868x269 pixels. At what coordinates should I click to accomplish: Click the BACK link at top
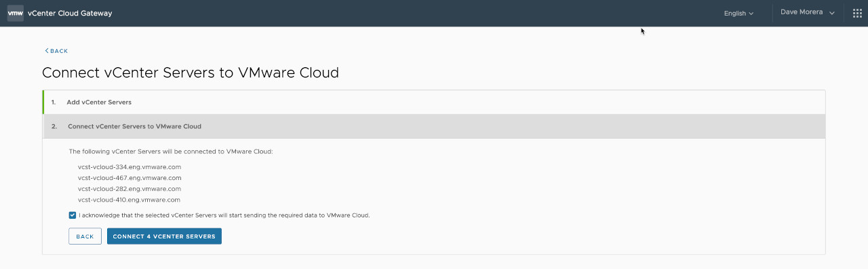coord(56,51)
